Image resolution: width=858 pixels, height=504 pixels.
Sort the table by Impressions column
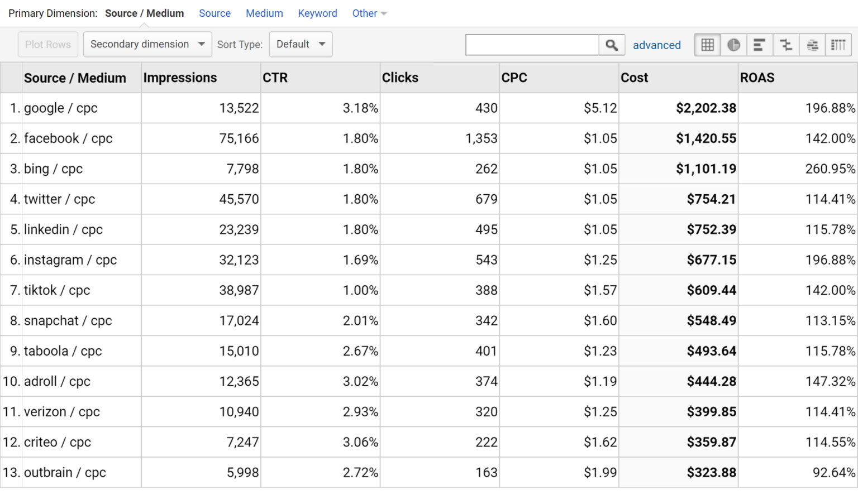(180, 78)
